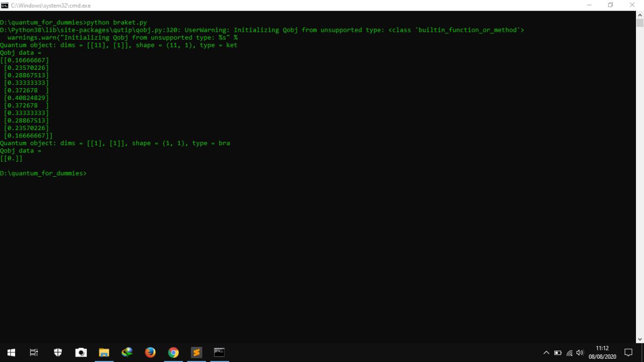Click the scrollbar down arrow
This screenshot has width=644, height=362.
pos(640,339)
